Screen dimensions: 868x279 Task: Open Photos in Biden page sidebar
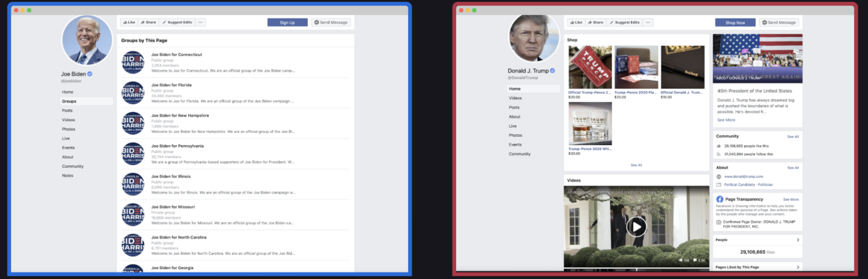(69, 129)
